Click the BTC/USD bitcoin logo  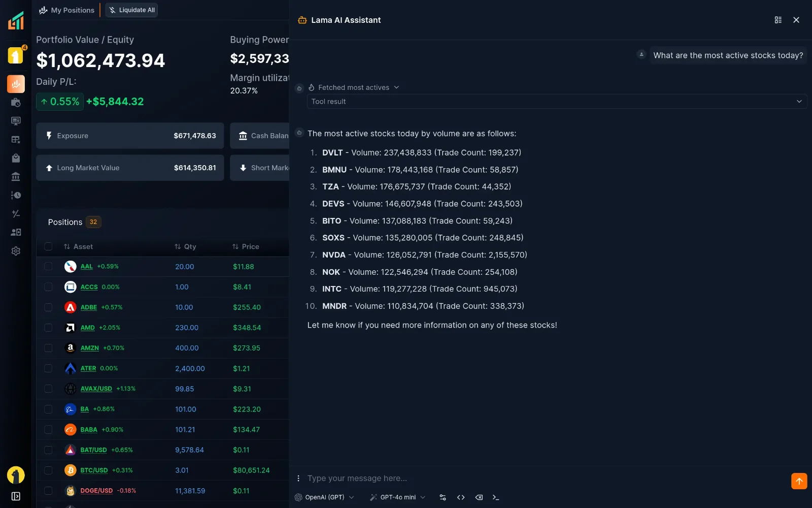71,470
